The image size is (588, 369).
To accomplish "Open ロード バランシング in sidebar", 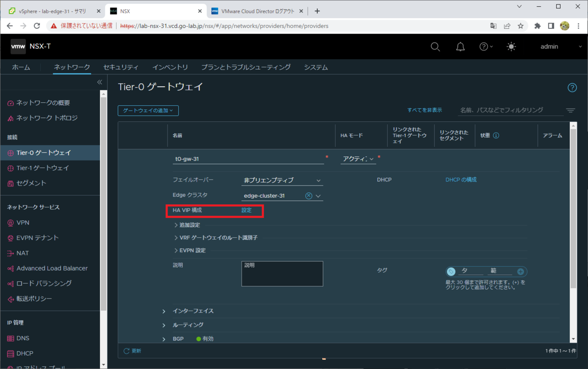I will click(44, 283).
